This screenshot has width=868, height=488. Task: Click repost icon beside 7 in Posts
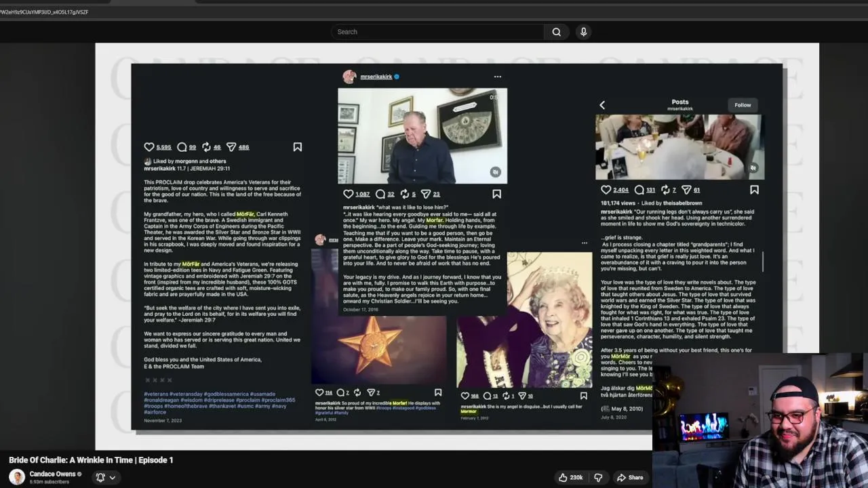coord(665,190)
